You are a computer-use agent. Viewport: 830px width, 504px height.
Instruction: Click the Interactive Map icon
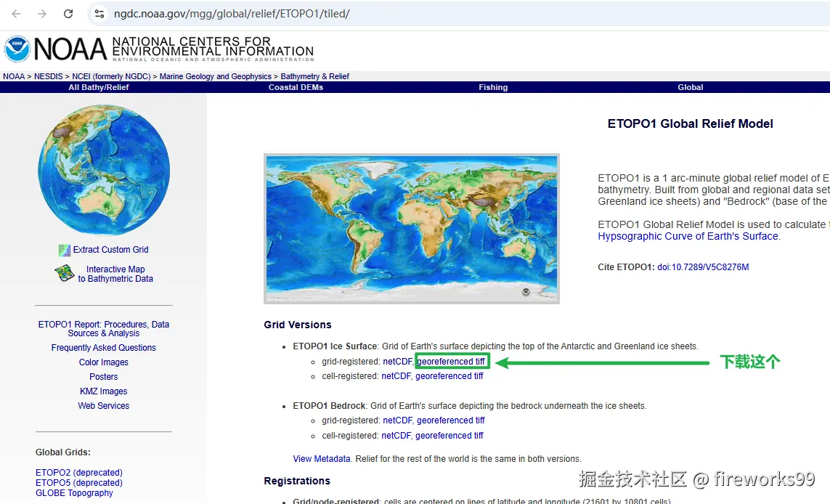pyautogui.click(x=65, y=273)
